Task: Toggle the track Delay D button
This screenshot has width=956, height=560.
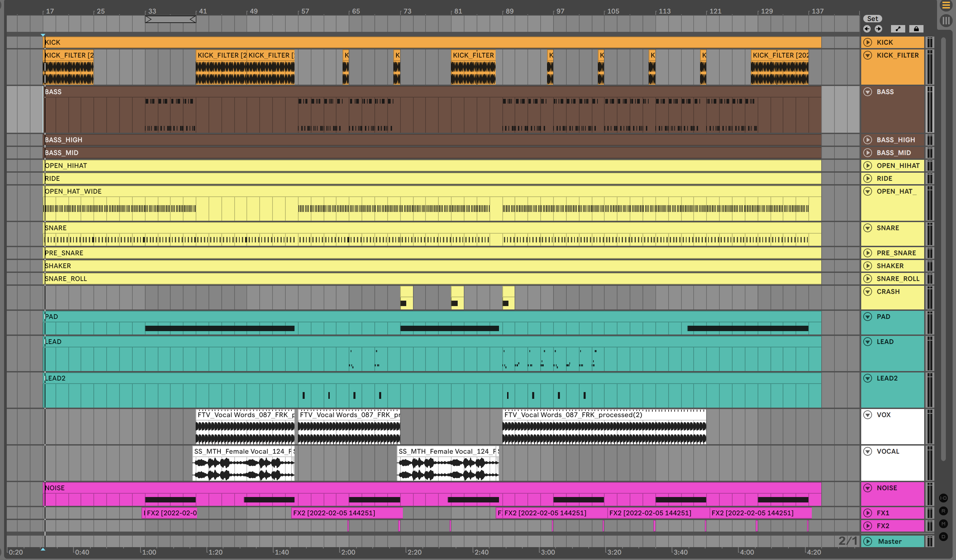Action: [943, 537]
